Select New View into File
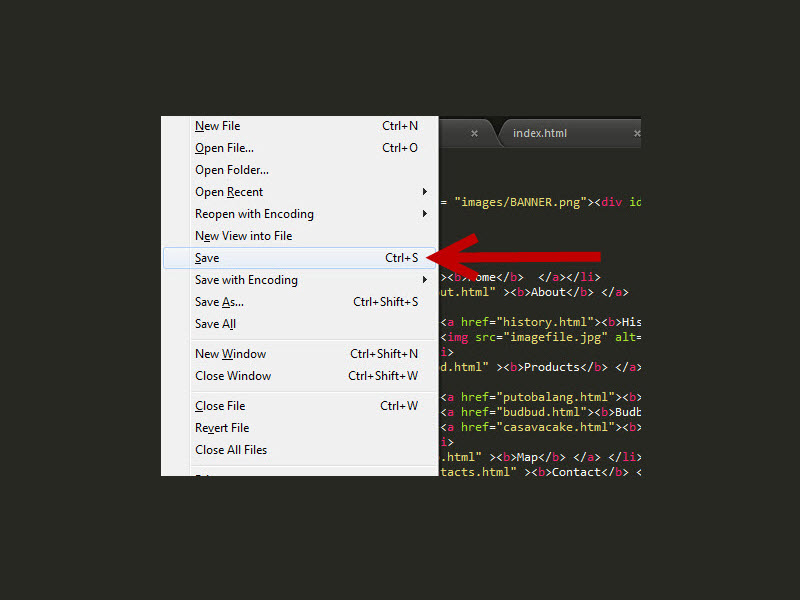The image size is (800, 600). 243,236
